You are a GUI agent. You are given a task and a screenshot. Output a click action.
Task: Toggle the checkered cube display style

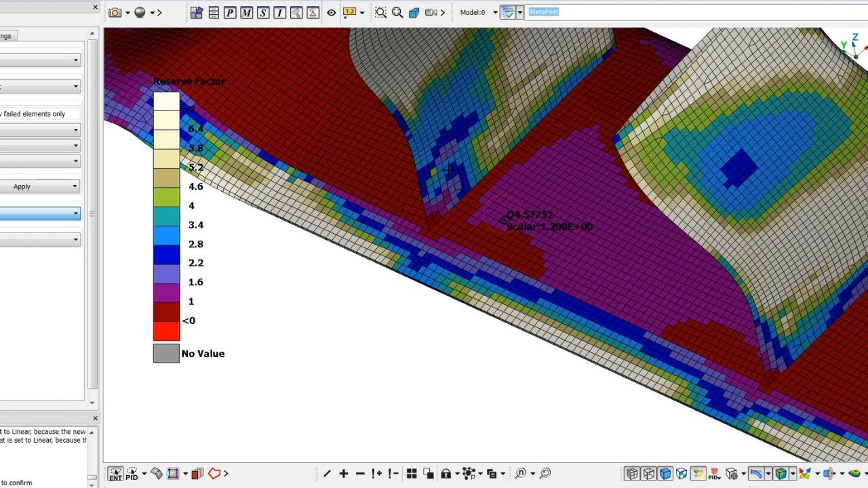click(682, 474)
